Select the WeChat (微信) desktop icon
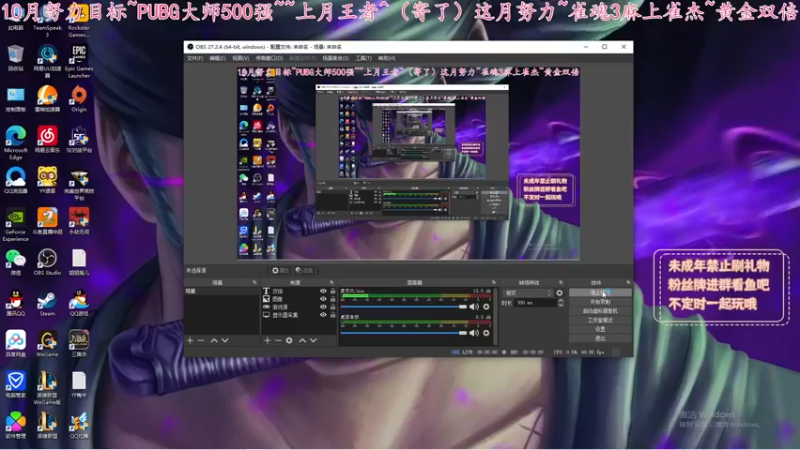 pyautogui.click(x=16, y=262)
